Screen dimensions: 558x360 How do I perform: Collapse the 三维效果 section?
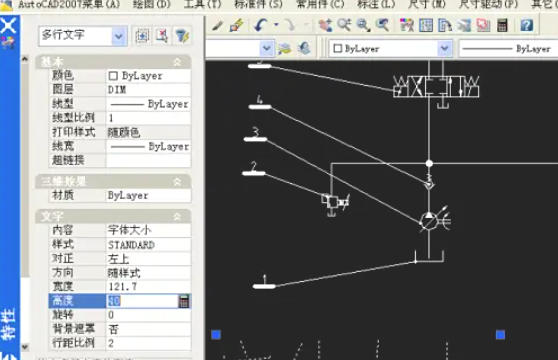(x=177, y=182)
